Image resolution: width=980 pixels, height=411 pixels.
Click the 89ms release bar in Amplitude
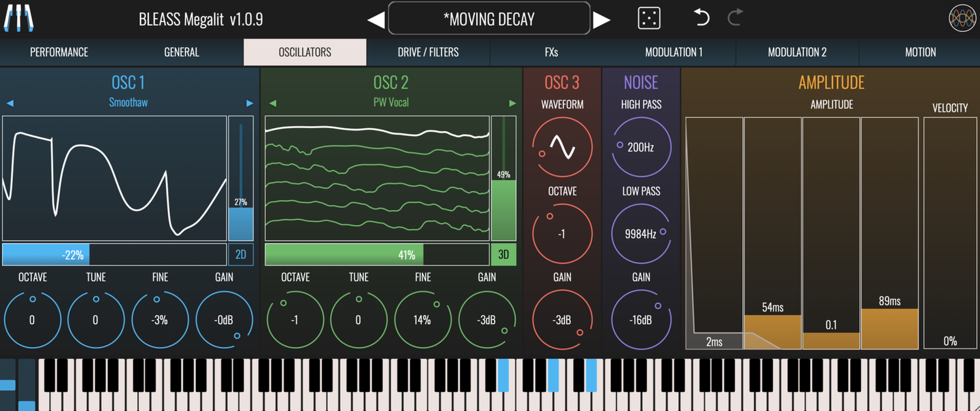point(889,327)
